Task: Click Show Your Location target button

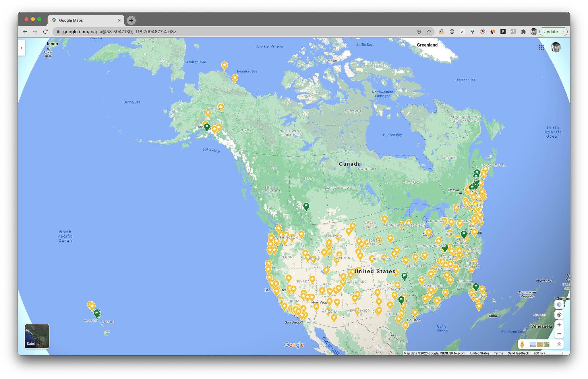Action: 559,315
